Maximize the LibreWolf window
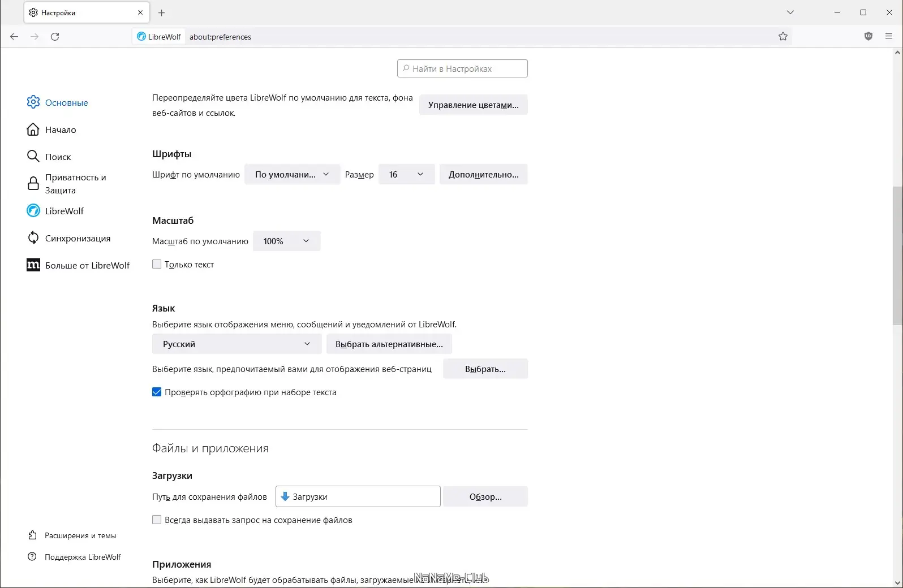The width and height of the screenshot is (903, 588). point(863,12)
